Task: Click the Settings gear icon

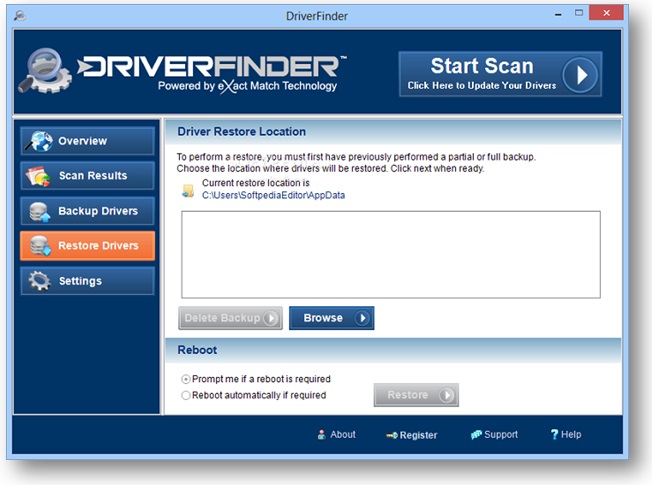Action: pos(40,281)
